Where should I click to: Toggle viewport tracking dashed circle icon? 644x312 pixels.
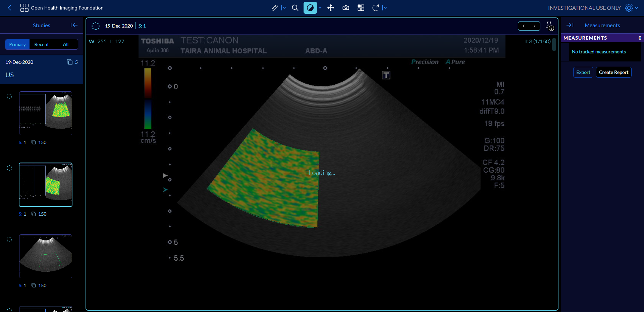(96, 26)
